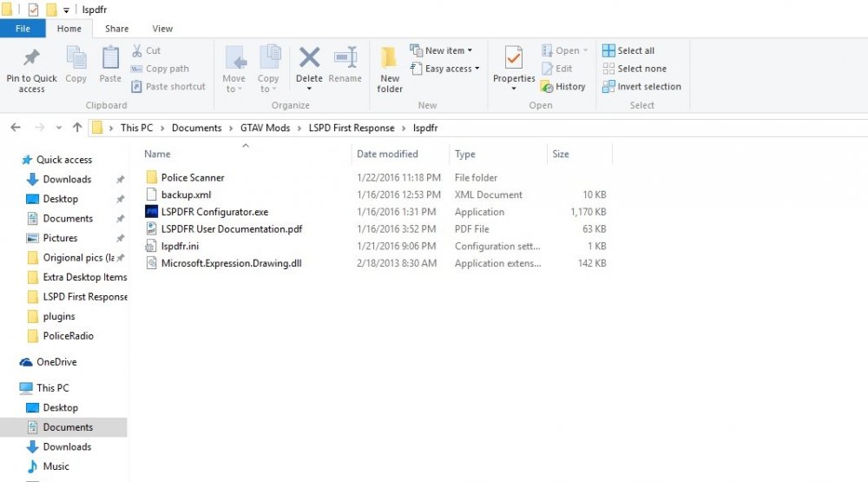Create a New folder from the ribbon
The height and width of the screenshot is (482, 868).
tap(389, 69)
